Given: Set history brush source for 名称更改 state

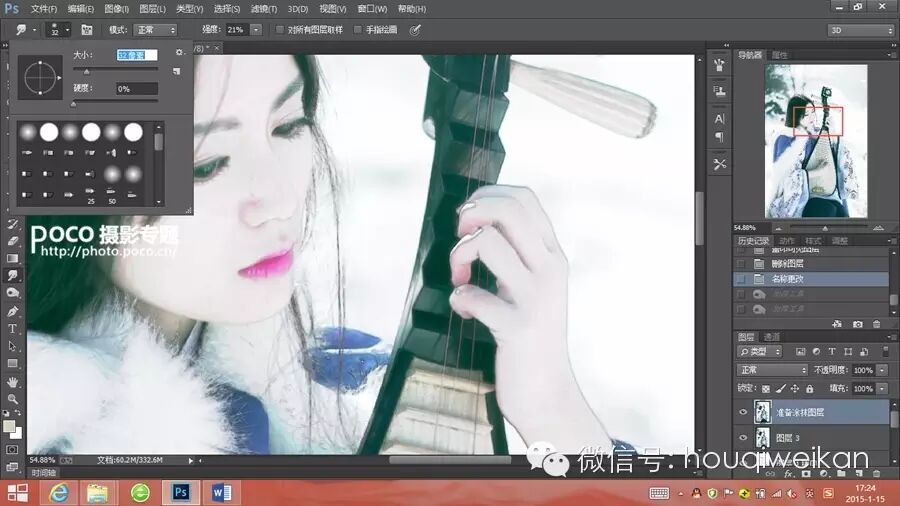Looking at the screenshot, I should pos(741,279).
